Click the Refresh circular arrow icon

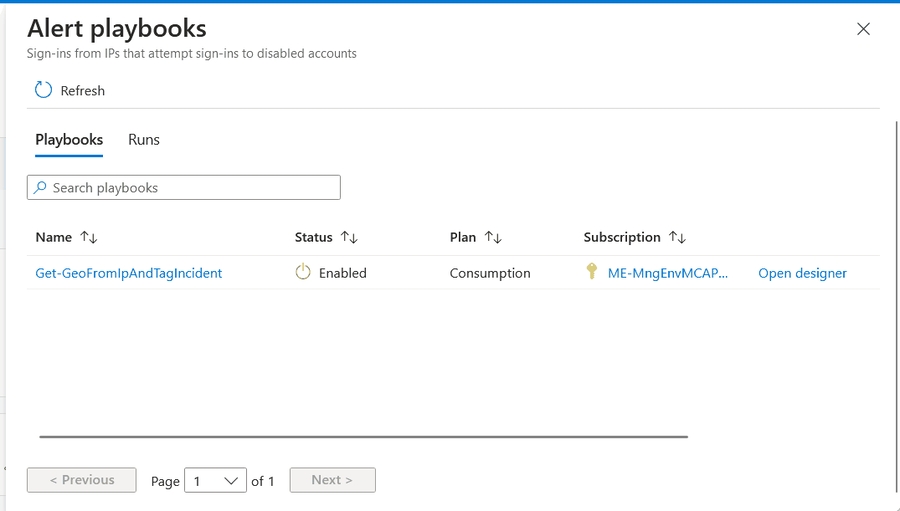tap(43, 90)
